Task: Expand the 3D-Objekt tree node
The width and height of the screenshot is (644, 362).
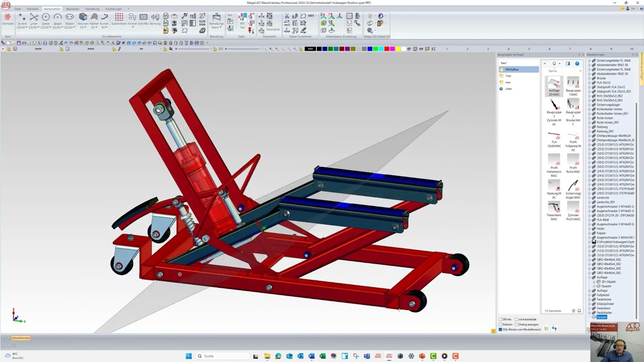Action: pyautogui.click(x=594, y=282)
